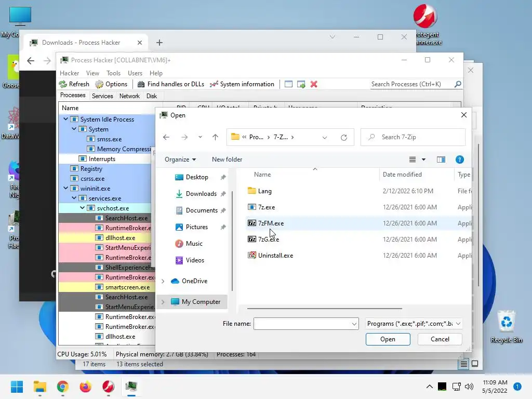Collapse the System tree node
Image resolution: width=532 pixels, height=399 pixels.
pyautogui.click(x=74, y=129)
